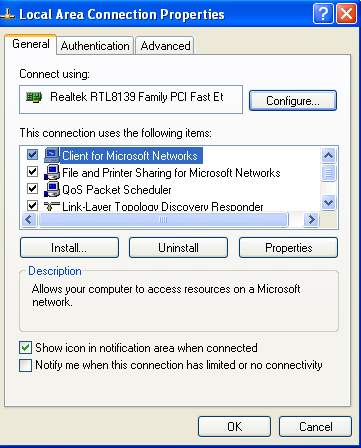Switch to the Authentication tab

point(95,46)
